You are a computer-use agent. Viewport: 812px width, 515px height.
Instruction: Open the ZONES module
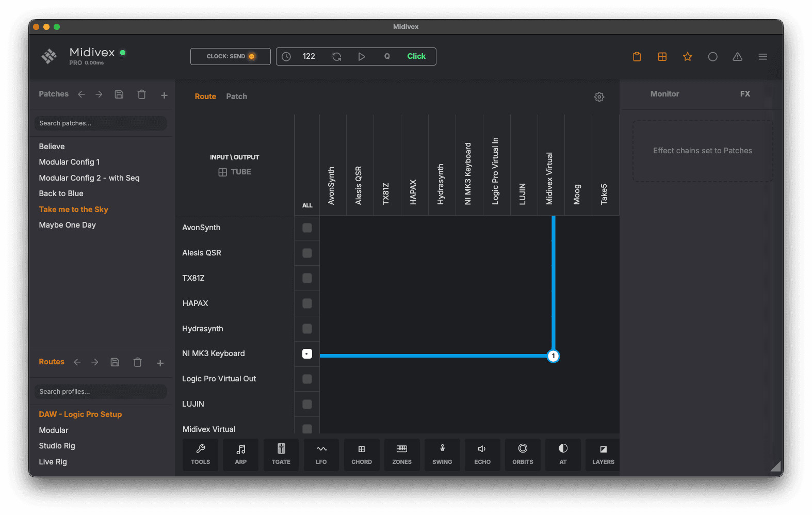[x=402, y=455]
